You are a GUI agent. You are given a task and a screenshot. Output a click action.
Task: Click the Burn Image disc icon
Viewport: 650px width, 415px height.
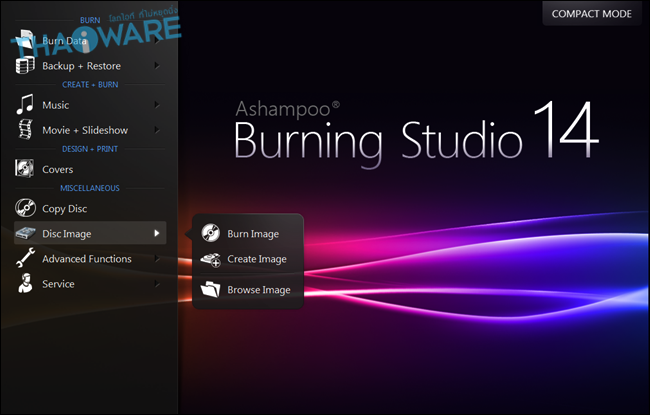pyautogui.click(x=211, y=233)
